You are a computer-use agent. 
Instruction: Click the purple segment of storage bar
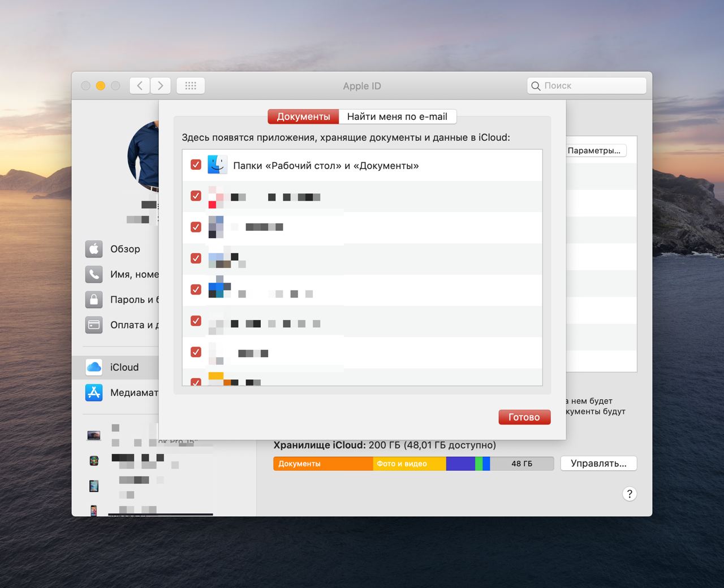460,464
